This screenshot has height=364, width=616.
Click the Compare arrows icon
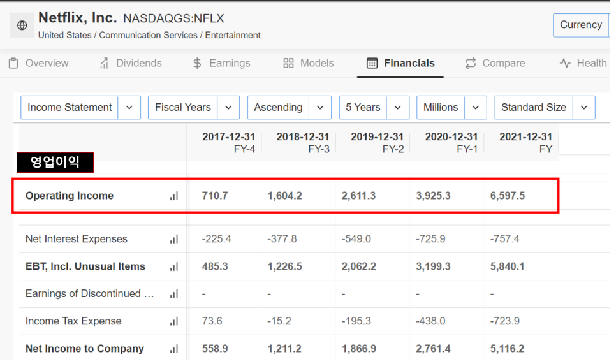coord(471,63)
